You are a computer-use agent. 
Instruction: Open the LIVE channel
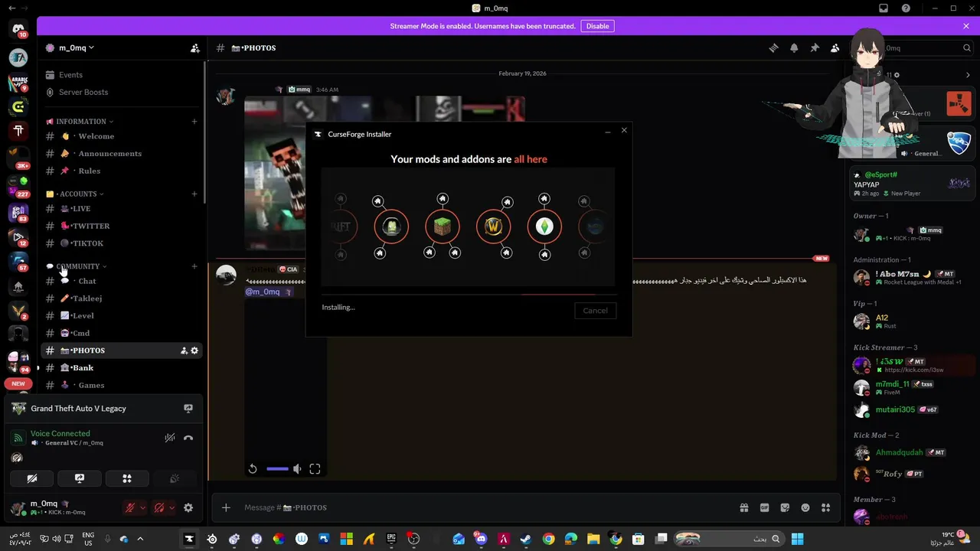pos(121,208)
